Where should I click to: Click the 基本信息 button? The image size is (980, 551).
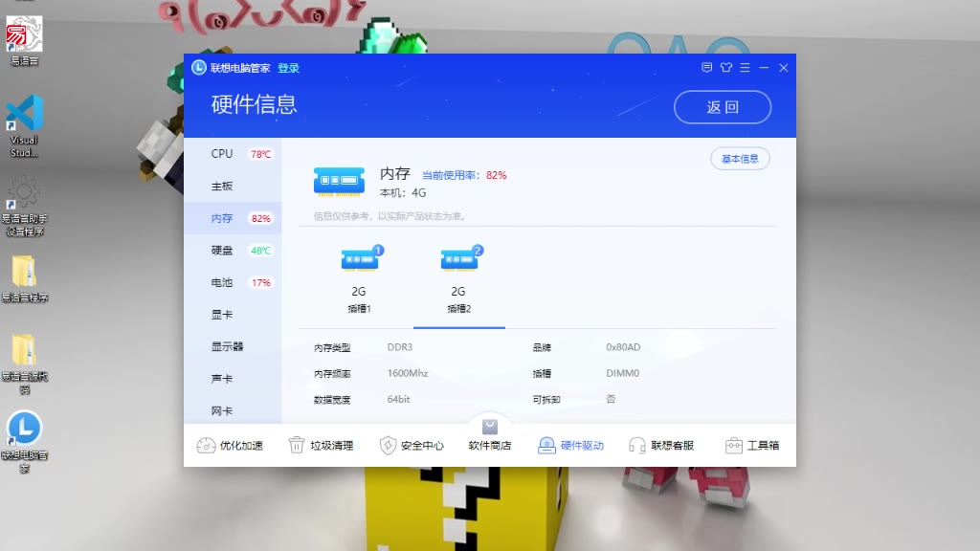(x=740, y=159)
